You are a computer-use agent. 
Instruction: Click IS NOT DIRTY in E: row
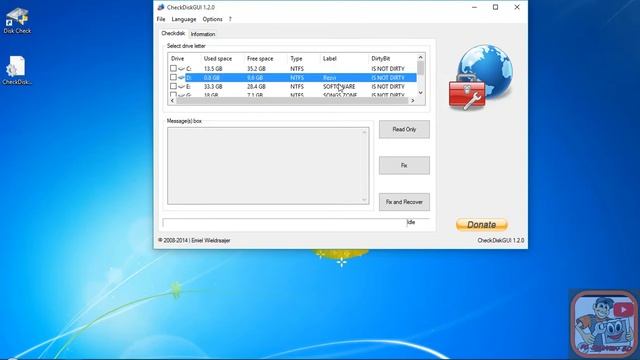(x=388, y=87)
